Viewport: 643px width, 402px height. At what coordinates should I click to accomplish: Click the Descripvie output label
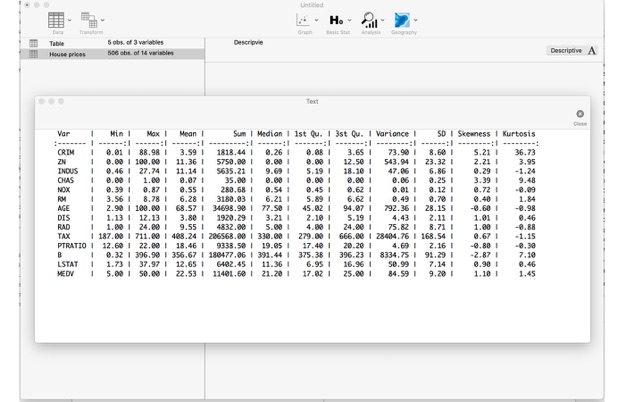click(x=248, y=42)
